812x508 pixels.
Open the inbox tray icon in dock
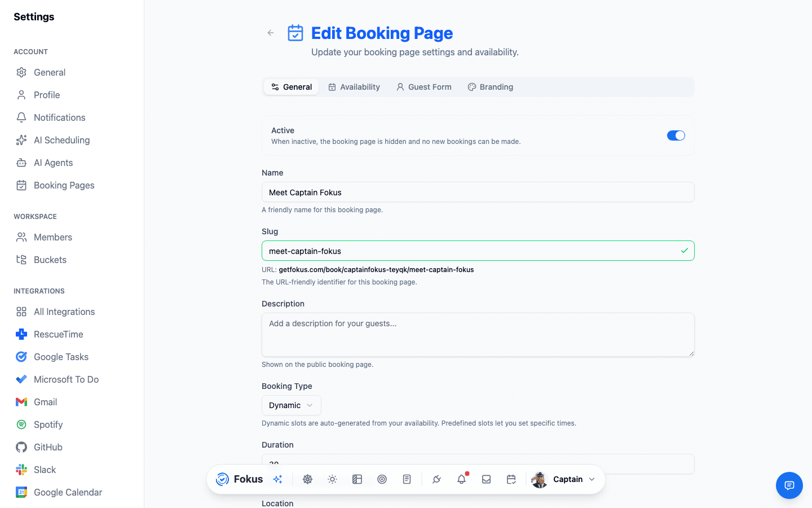(486, 479)
